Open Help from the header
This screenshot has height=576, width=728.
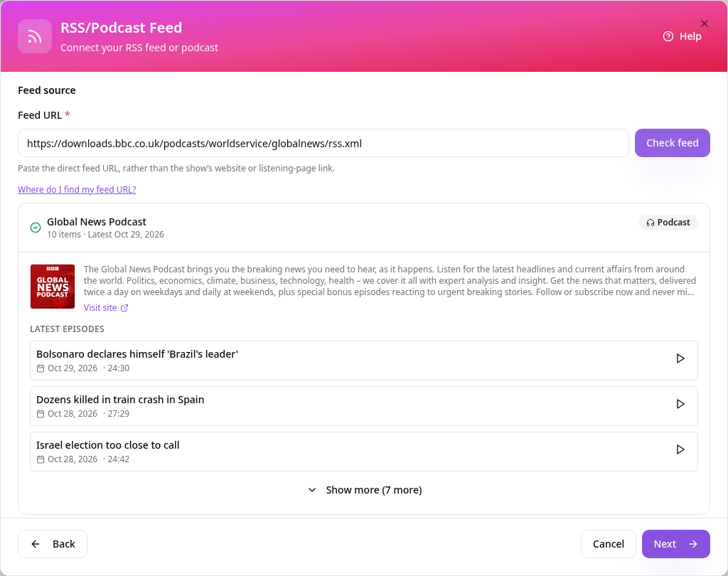pyautogui.click(x=682, y=36)
